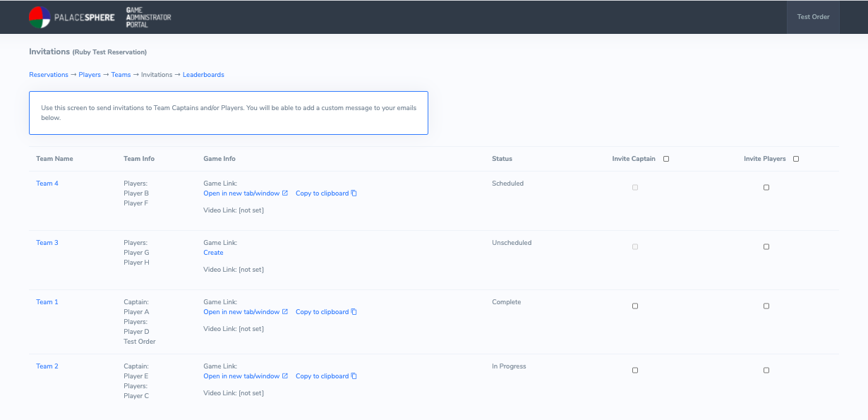Check the Invite Captain header checkbox

666,159
